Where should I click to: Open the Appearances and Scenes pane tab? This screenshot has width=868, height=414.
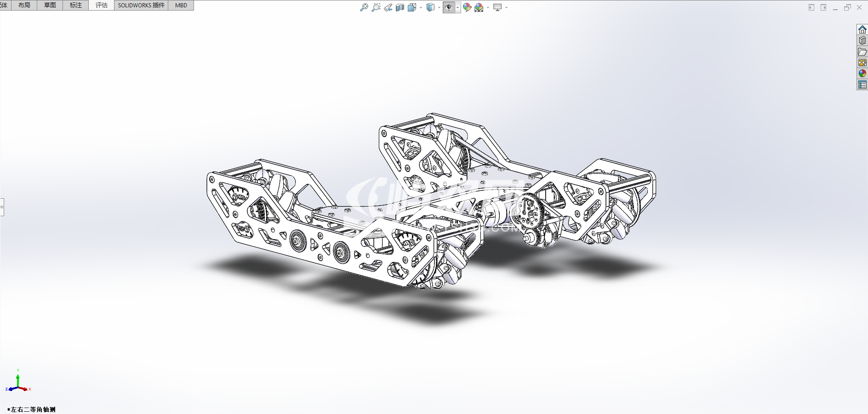862,74
